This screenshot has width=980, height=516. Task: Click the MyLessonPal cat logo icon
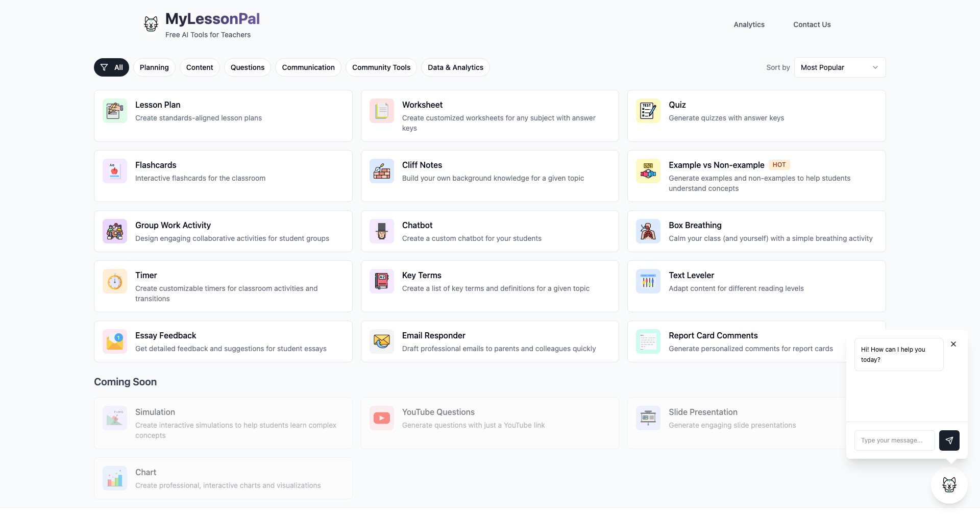coord(151,24)
